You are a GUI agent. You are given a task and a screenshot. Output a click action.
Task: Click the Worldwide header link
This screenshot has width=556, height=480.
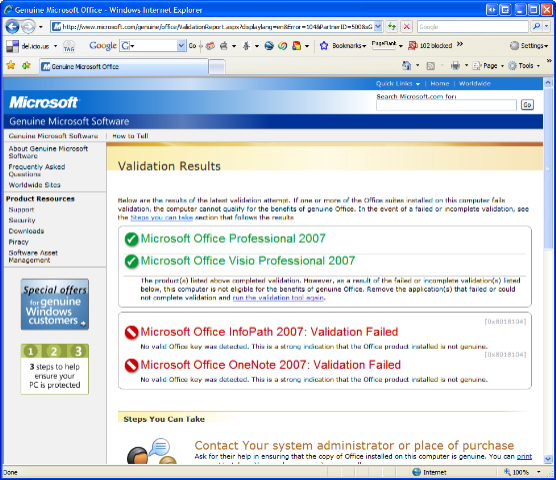click(x=475, y=84)
